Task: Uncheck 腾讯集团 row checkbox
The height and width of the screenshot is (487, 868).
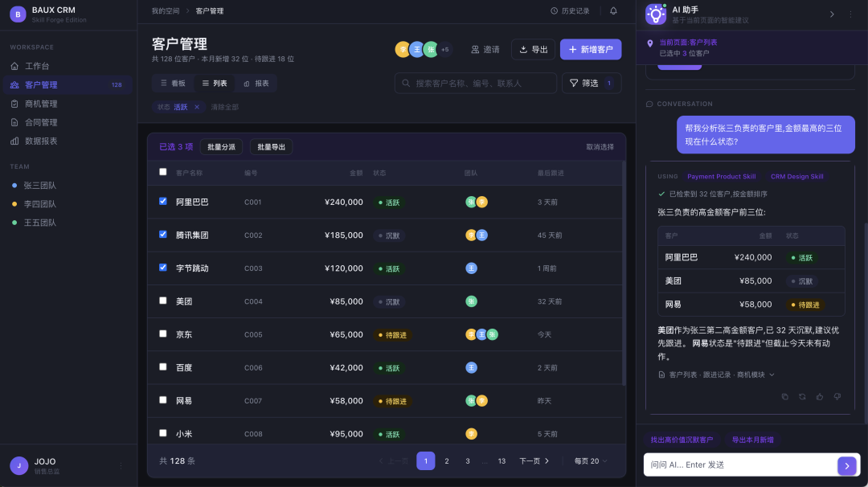Action: point(162,235)
